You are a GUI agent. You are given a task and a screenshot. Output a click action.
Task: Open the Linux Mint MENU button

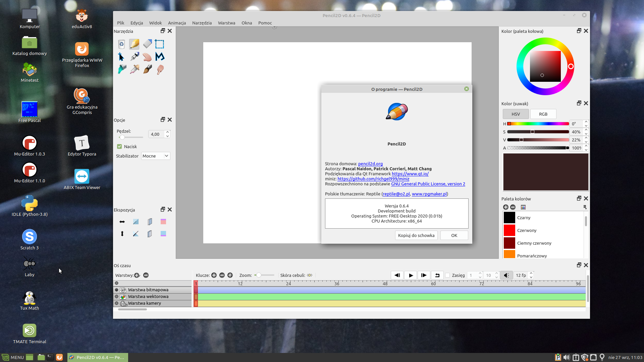point(13,357)
